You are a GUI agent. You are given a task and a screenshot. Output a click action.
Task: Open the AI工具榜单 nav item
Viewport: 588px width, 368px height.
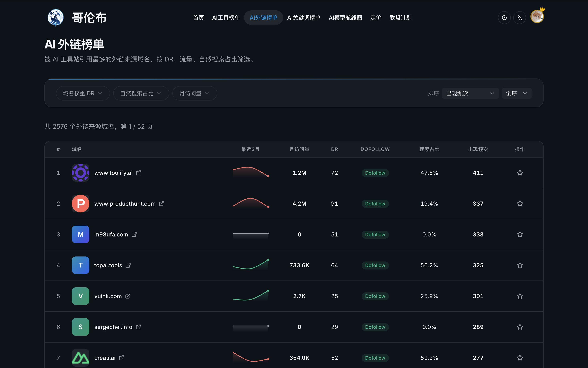pyautogui.click(x=226, y=18)
